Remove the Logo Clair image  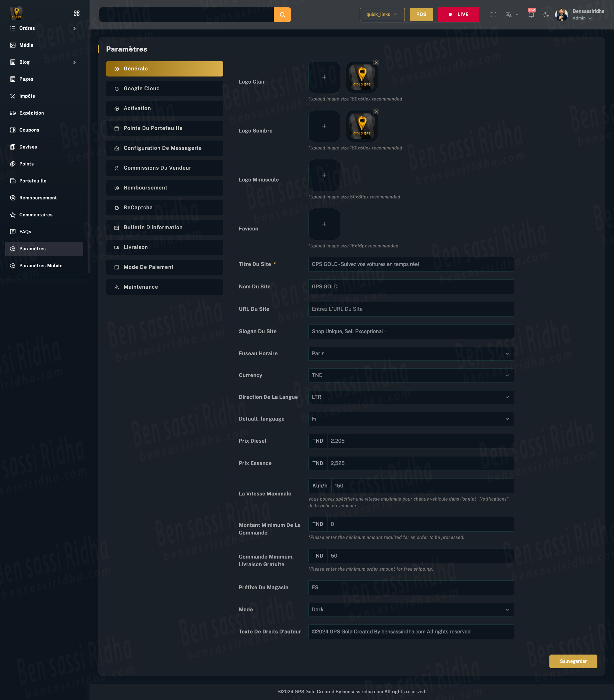[376, 63]
